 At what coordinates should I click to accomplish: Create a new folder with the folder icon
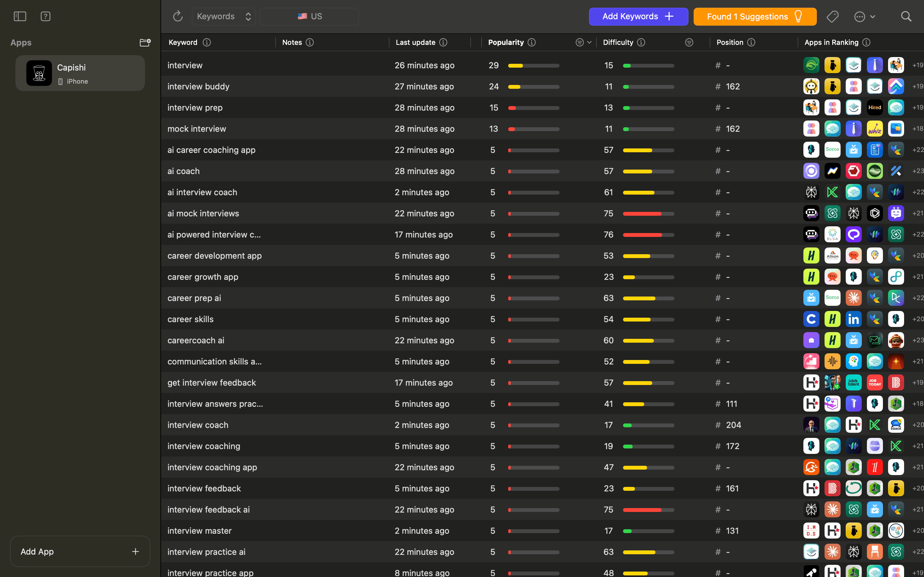pos(145,42)
